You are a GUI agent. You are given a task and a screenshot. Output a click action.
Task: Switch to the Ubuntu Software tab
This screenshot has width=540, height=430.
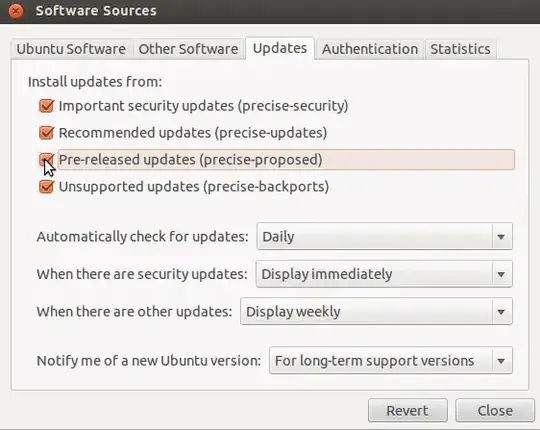click(x=71, y=49)
